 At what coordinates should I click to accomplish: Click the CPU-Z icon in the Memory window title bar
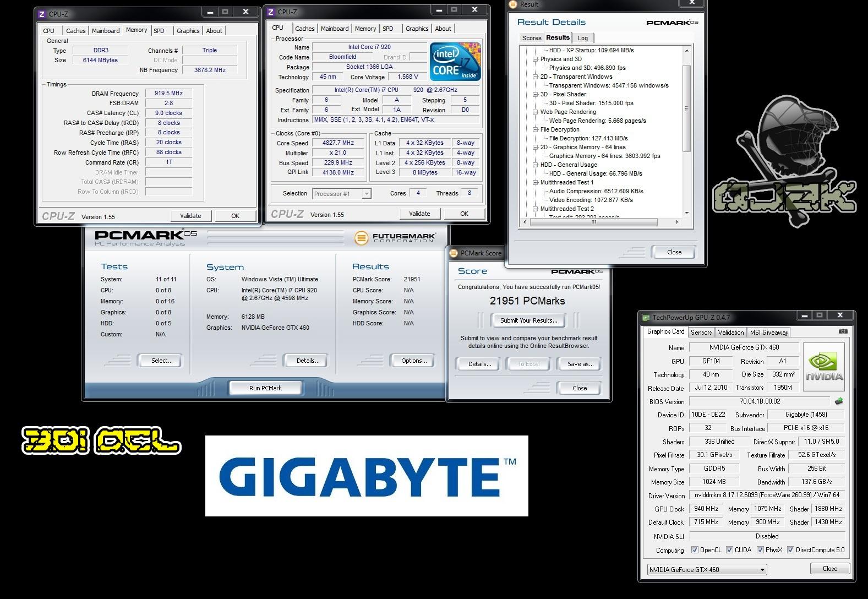[42, 14]
